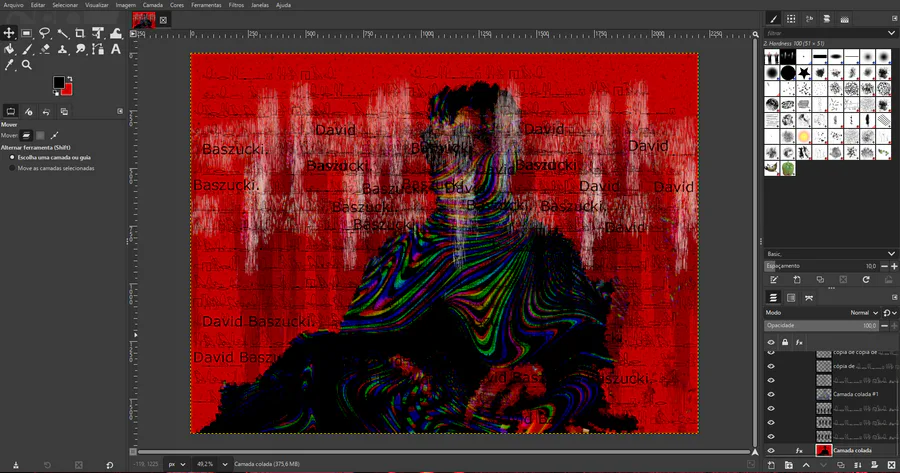Open the Cores menu

[x=177, y=5]
